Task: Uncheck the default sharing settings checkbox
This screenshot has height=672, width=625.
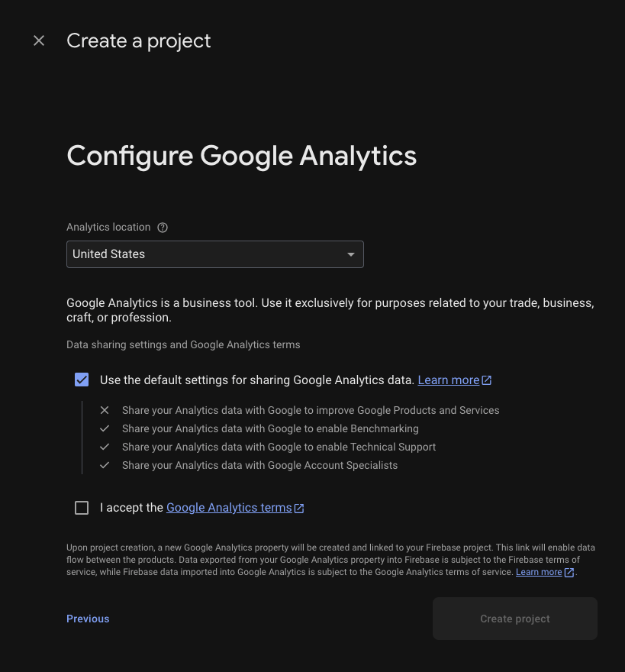Action: pyautogui.click(x=82, y=380)
